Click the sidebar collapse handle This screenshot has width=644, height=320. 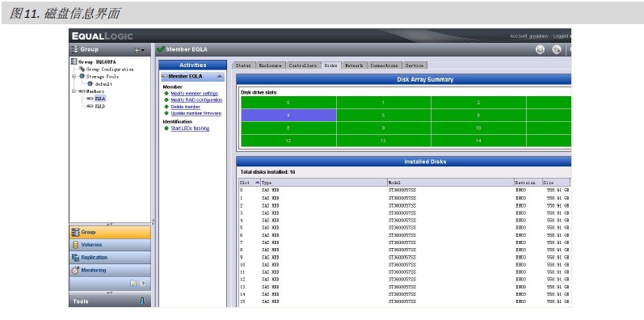153,222
